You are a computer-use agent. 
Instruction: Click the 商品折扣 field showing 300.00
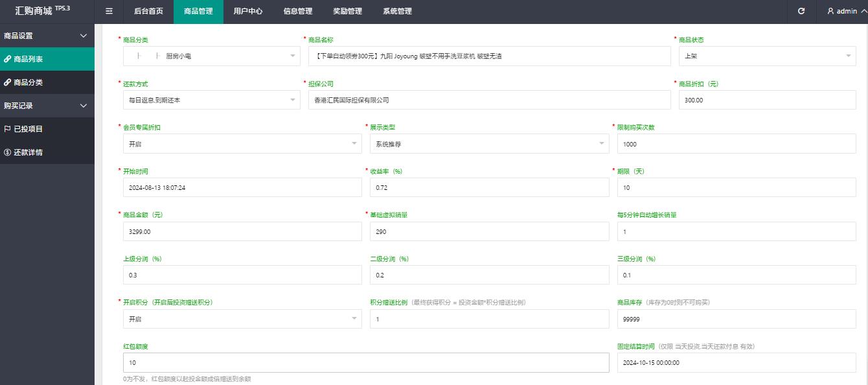[768, 100]
